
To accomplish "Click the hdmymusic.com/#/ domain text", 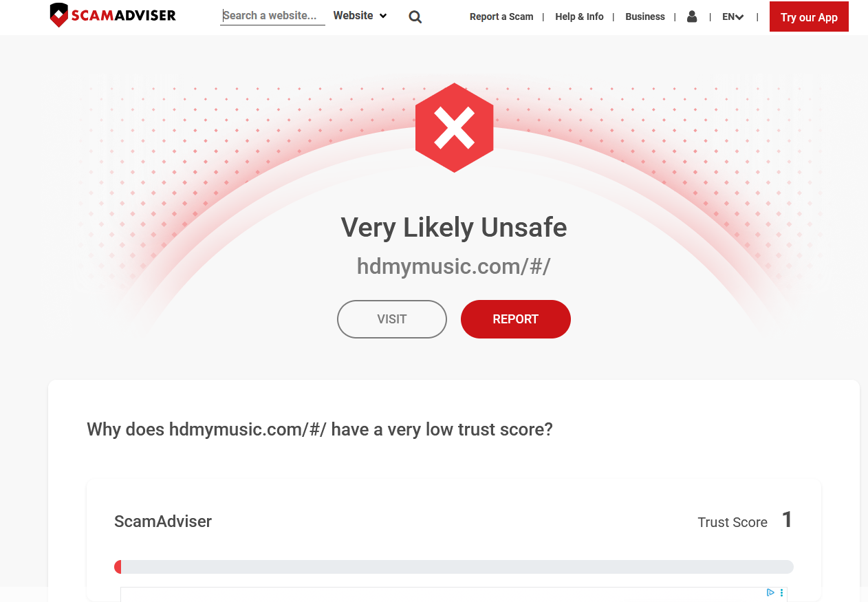I will point(454,266).
